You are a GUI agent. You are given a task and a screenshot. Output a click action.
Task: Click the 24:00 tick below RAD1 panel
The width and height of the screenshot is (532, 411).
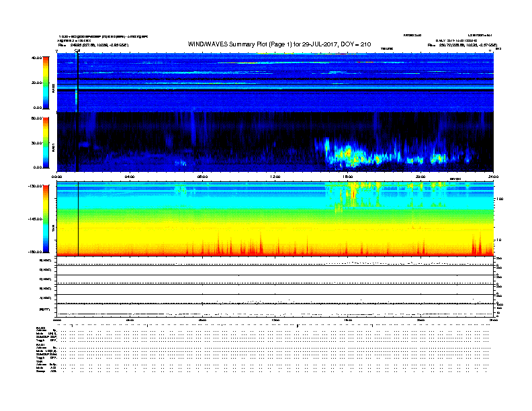[493, 177]
